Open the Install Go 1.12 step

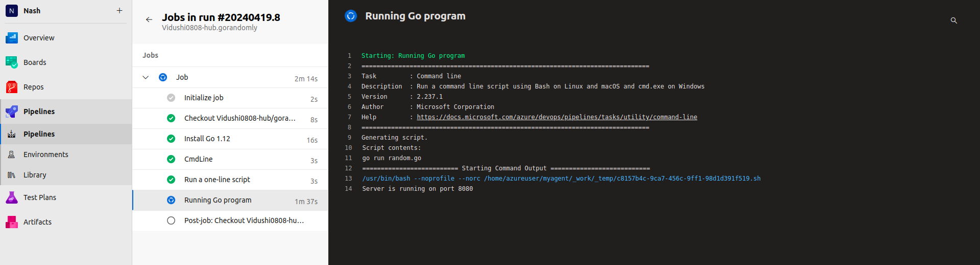click(207, 139)
